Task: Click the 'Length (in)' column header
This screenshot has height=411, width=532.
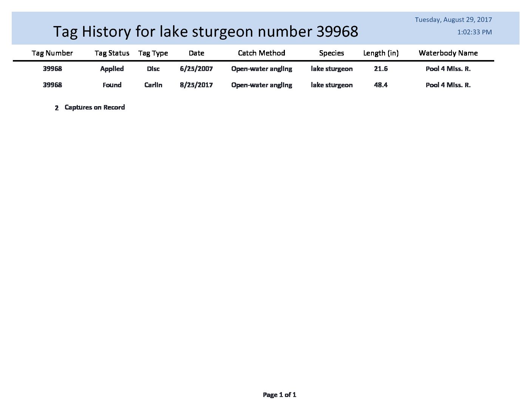Action: [x=381, y=53]
